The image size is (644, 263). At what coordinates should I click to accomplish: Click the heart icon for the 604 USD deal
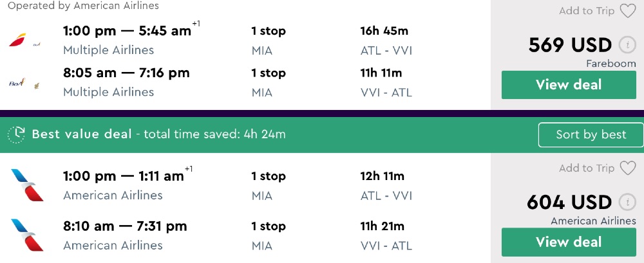[x=627, y=168]
